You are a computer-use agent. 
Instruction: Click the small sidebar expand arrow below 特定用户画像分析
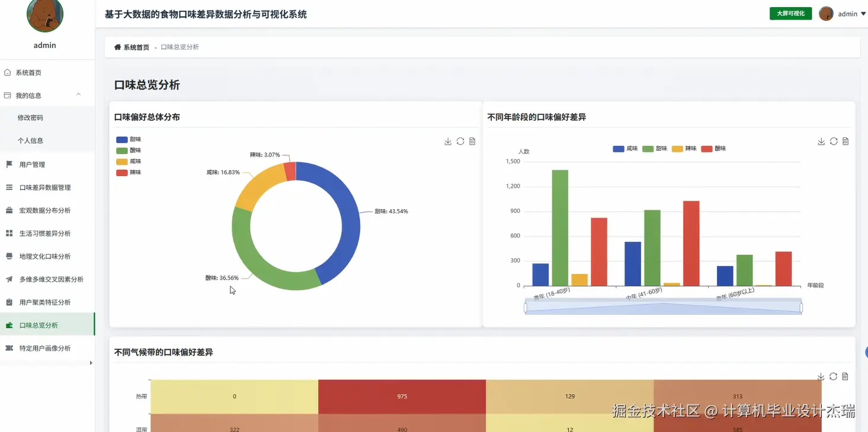coord(91,363)
